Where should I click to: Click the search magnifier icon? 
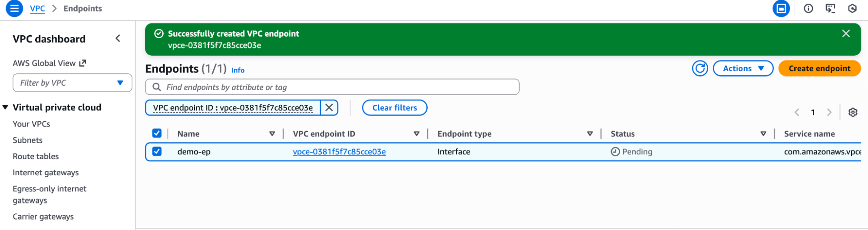tap(157, 87)
